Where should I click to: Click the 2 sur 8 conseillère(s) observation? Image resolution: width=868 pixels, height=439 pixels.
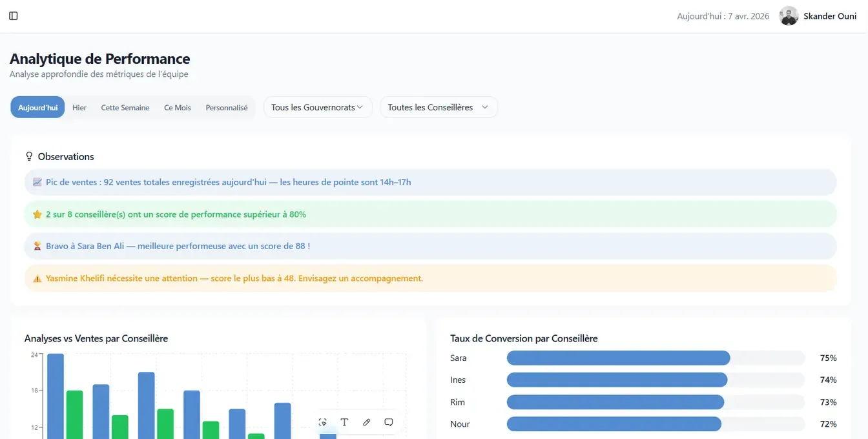[430, 214]
